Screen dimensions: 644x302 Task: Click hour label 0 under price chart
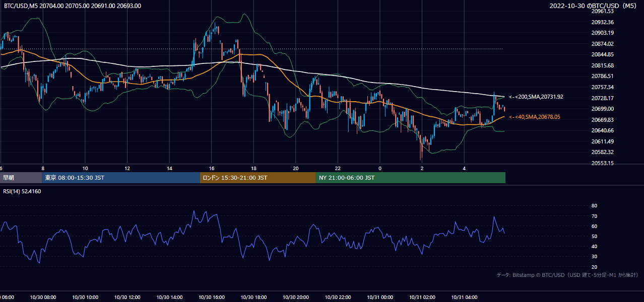point(380,168)
